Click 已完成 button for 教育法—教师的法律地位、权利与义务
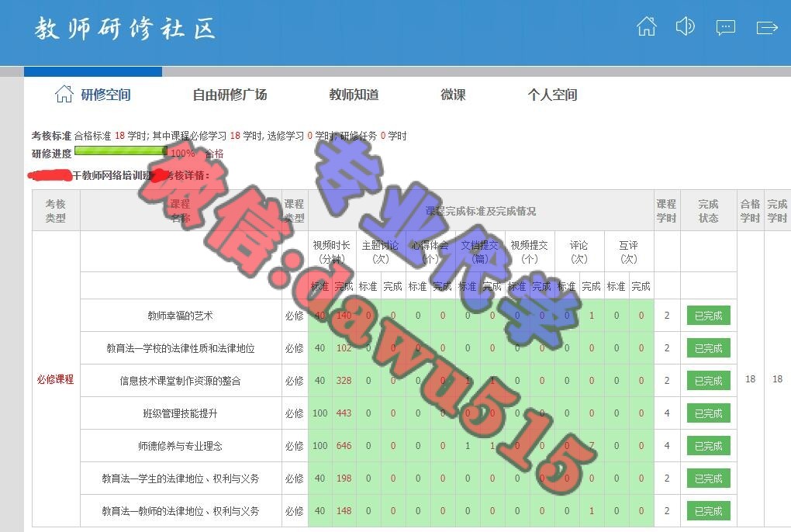The image size is (791, 532). tap(708, 511)
